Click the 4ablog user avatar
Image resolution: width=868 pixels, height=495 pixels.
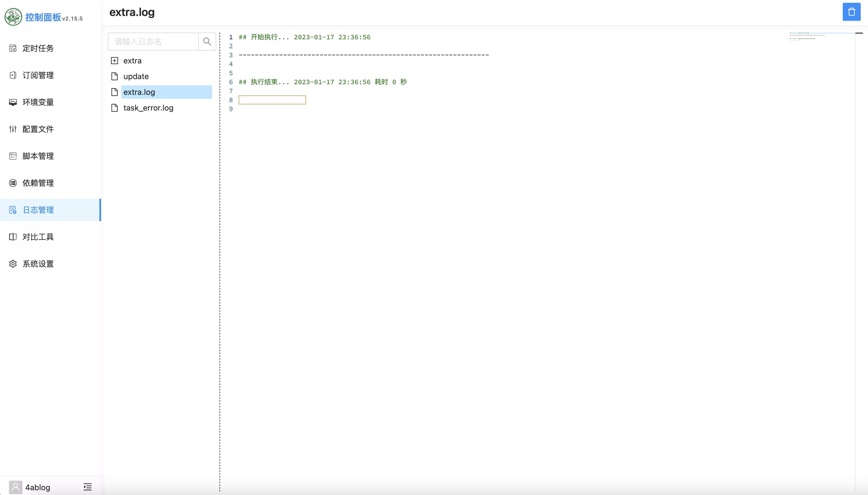coord(16,487)
